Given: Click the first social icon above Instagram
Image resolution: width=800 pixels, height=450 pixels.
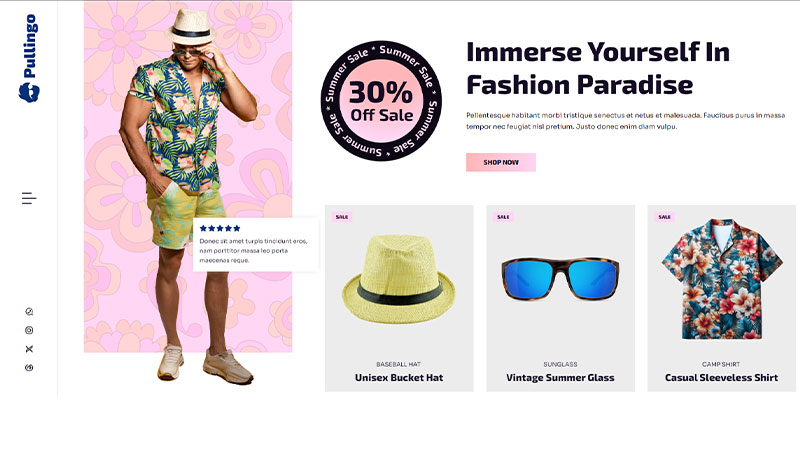Looking at the screenshot, I should coord(29,311).
